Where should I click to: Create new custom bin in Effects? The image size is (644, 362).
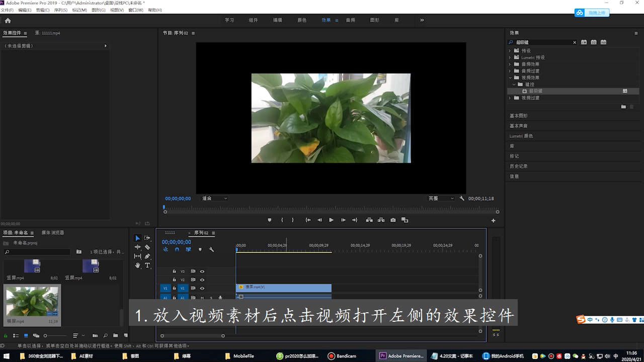(x=623, y=107)
